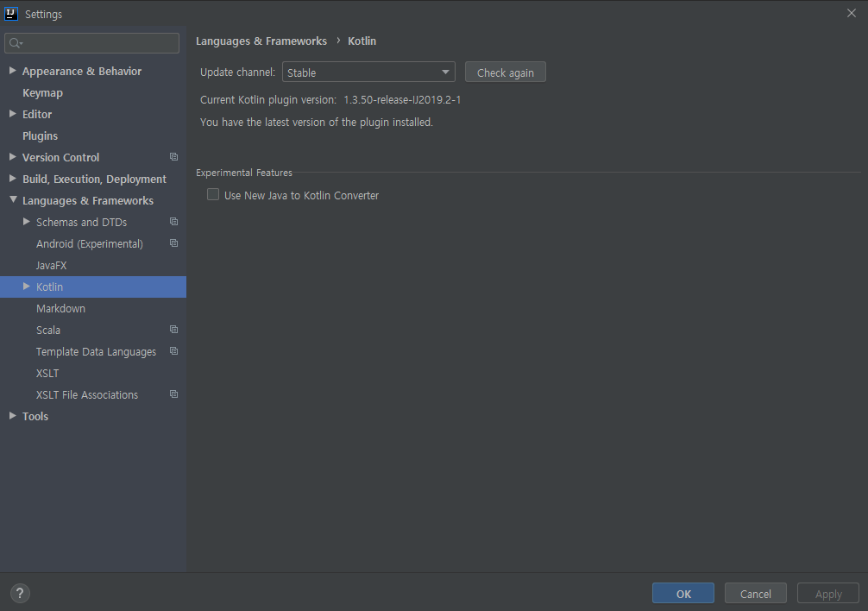Select Build, Execution, Deployment label

click(x=94, y=180)
